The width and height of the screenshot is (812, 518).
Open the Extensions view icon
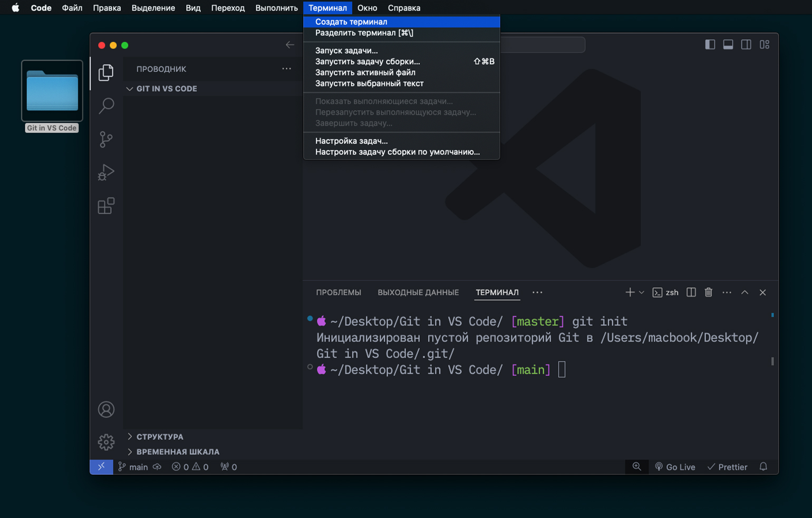106,206
